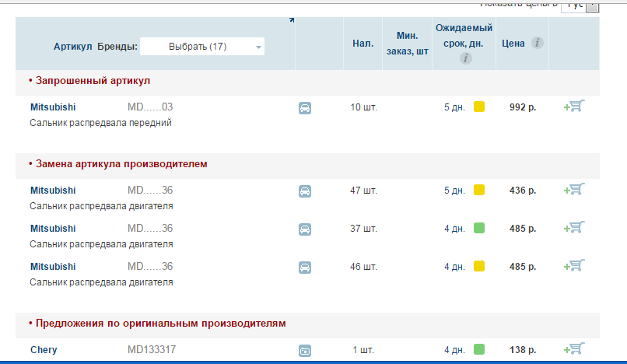This screenshot has height=364, width=627.
Task: Click the 485 р. price in the 46 шт. row
Action: pos(523,267)
